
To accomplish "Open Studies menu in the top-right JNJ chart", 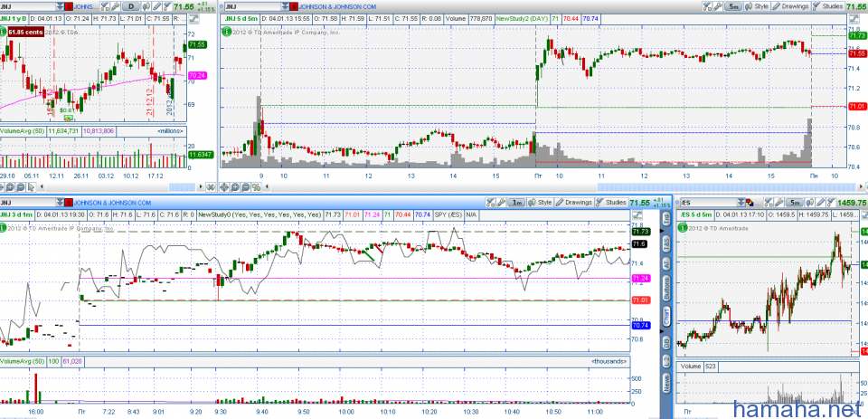I will pos(828,6).
